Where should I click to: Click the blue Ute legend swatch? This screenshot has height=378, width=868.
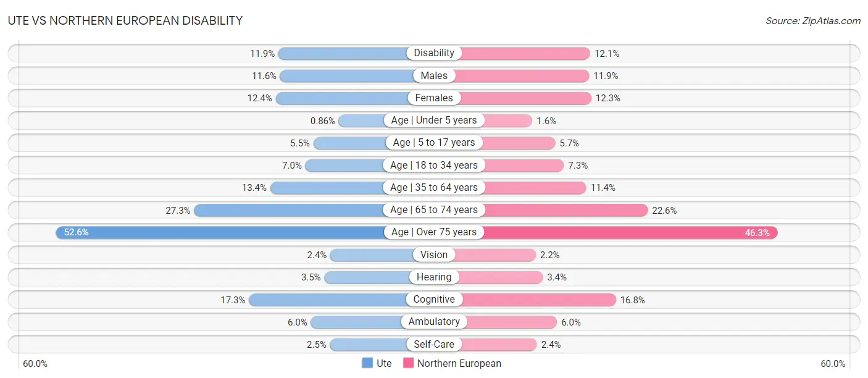pyautogui.click(x=367, y=363)
